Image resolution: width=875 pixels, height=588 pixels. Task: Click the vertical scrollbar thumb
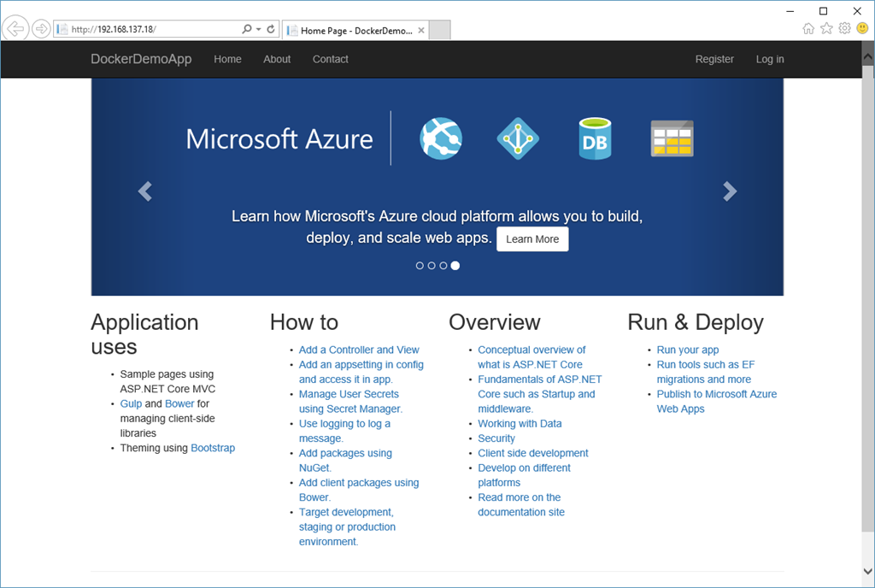tap(868, 298)
